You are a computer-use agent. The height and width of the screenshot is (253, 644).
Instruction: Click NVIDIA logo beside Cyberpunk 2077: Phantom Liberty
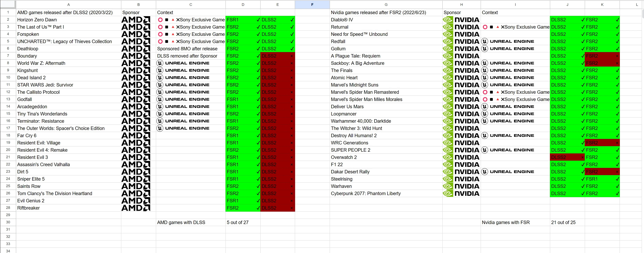pos(461,194)
